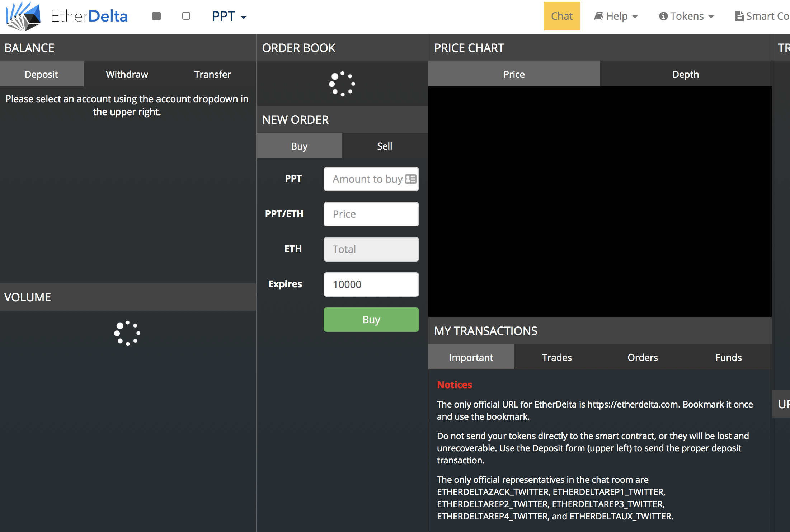Switch to the Transfer tab

point(212,74)
